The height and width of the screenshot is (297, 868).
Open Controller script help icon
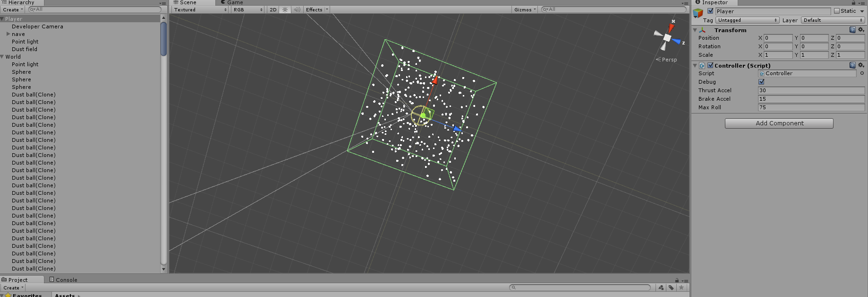[852, 65]
